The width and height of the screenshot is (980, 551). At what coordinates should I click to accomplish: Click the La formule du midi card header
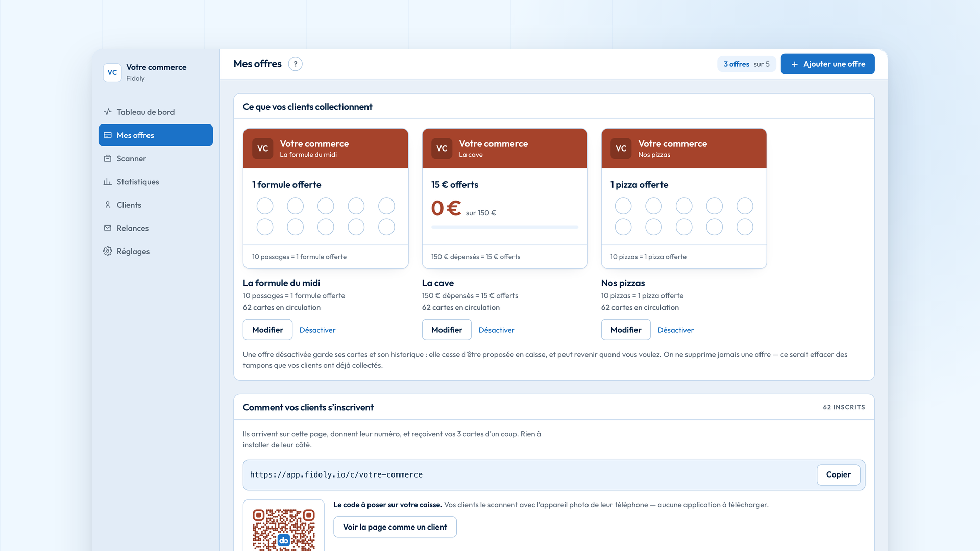(x=326, y=148)
